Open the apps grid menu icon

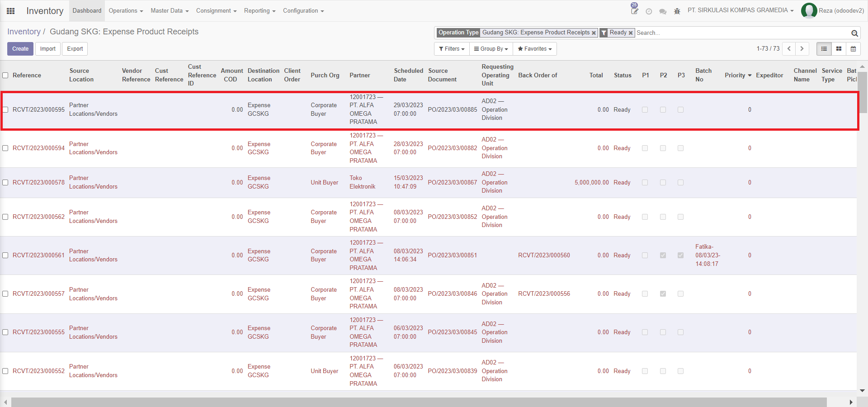click(11, 11)
